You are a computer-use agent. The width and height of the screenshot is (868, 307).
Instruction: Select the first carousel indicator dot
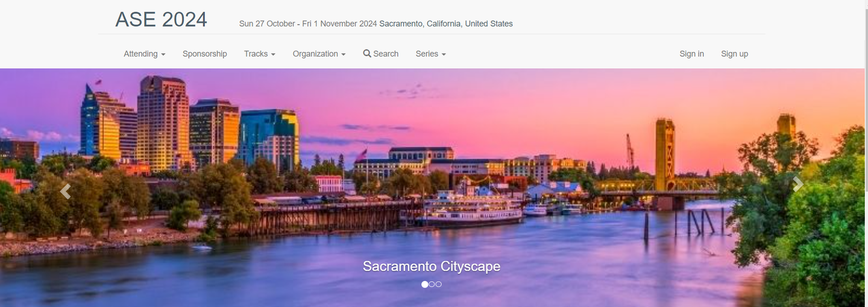click(425, 284)
